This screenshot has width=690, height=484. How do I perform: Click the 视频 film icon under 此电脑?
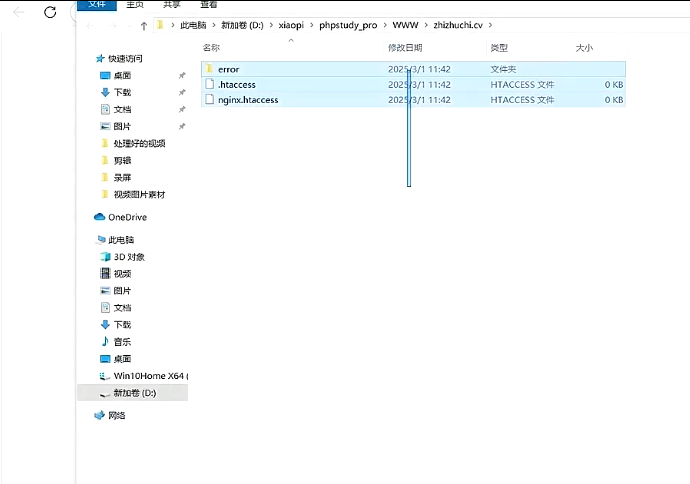coord(105,274)
